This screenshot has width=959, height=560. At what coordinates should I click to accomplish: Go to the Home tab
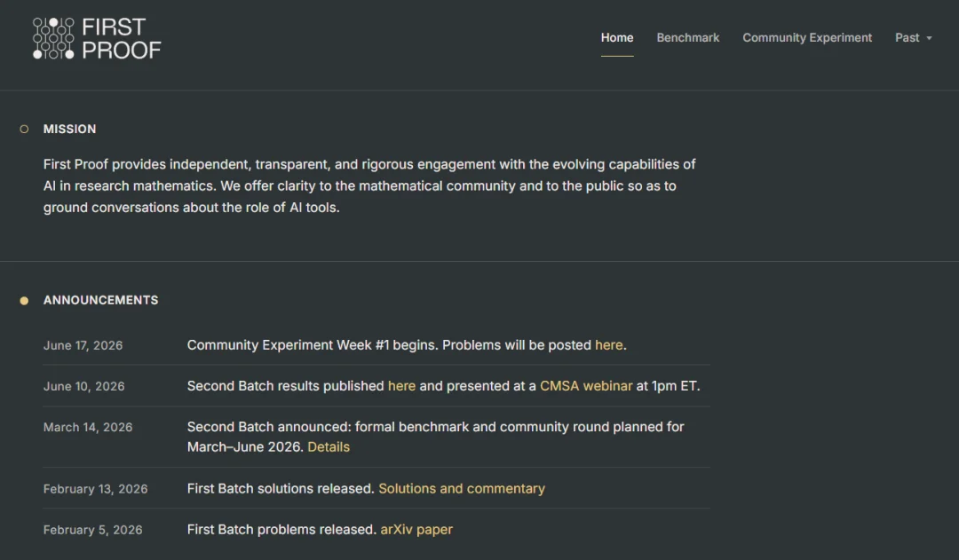[x=617, y=38]
